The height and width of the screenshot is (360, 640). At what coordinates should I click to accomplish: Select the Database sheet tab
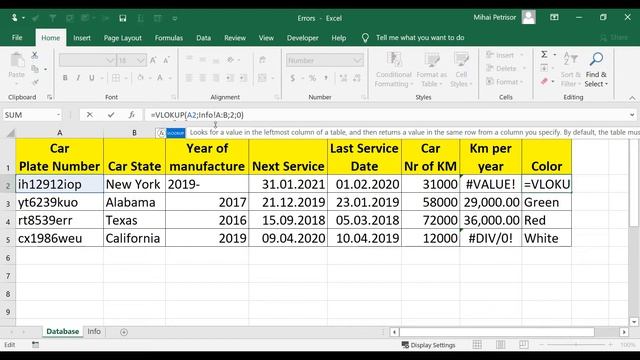pos(62,331)
